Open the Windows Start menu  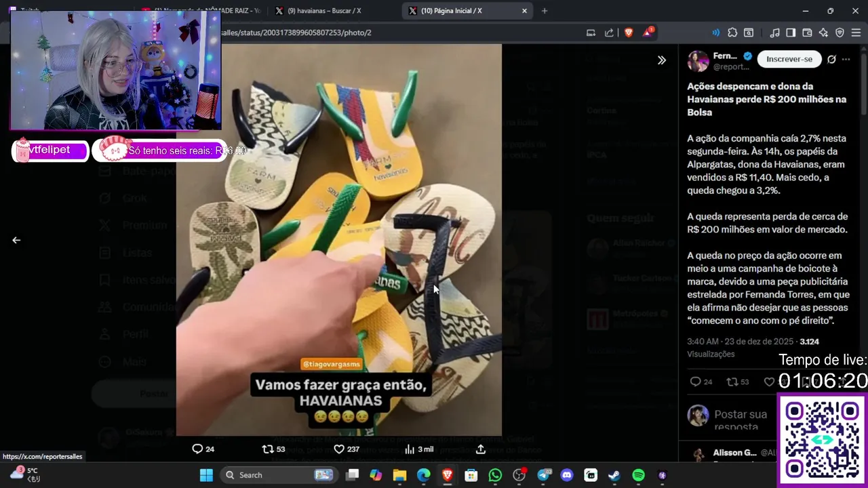pos(206,475)
